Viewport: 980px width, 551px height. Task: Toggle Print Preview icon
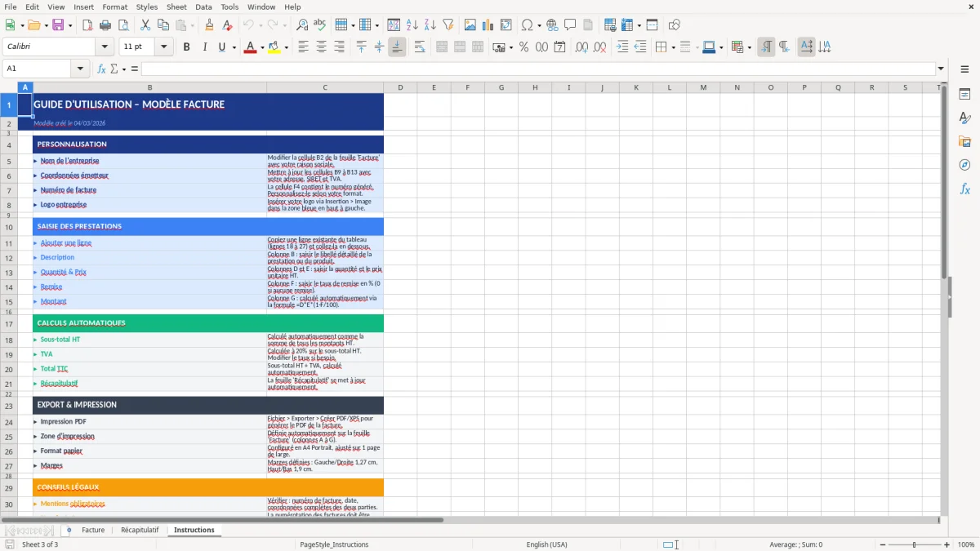coord(122,25)
